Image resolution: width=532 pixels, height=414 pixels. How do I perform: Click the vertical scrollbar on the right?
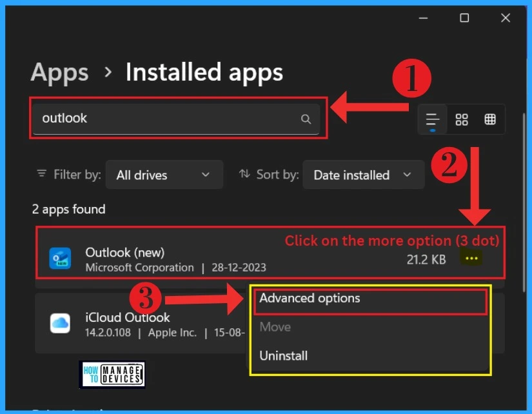point(524,204)
